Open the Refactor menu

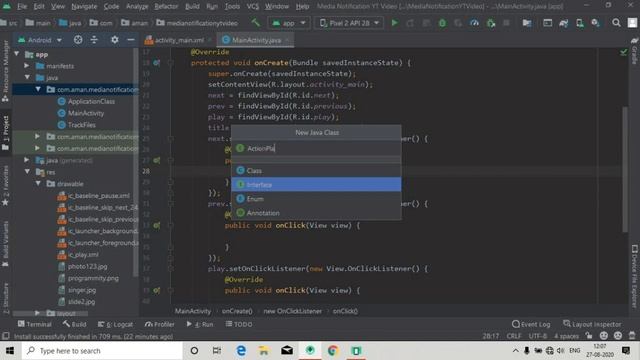point(166,7)
